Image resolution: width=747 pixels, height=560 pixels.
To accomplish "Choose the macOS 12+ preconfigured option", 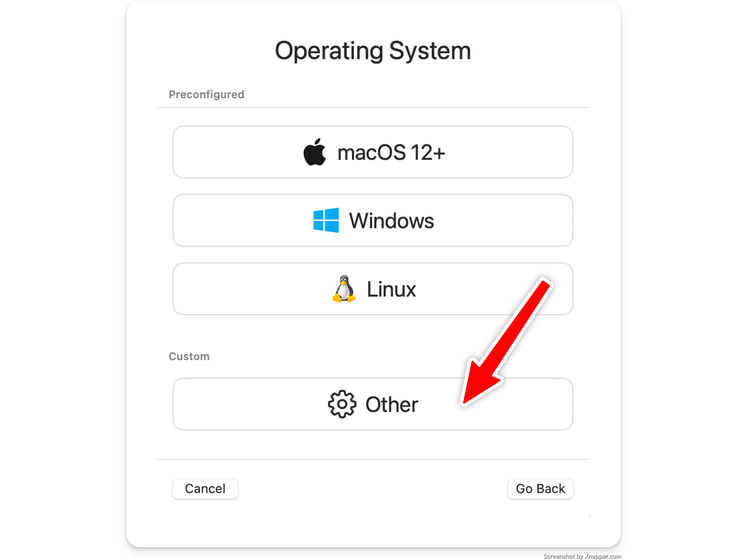I will click(x=373, y=152).
